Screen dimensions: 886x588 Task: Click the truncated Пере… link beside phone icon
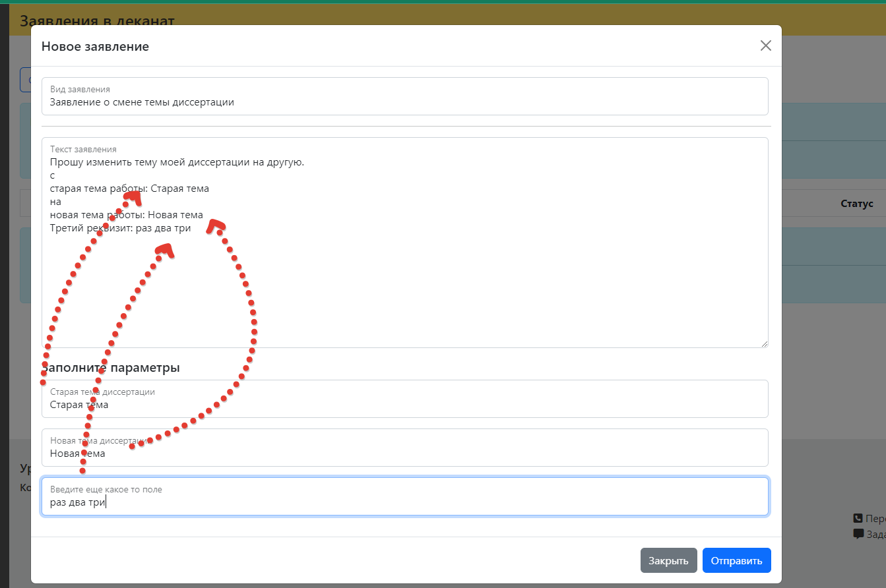pyautogui.click(x=875, y=519)
